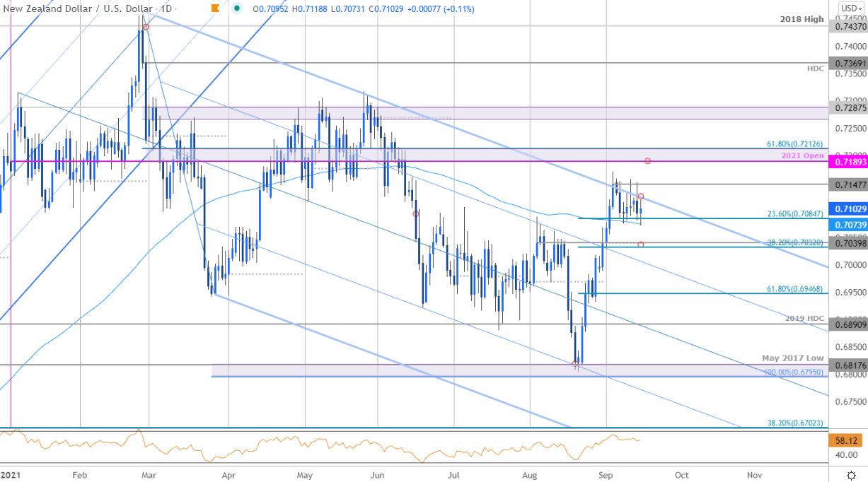
Task: Click the May 2017 Low annotation text
Action: pos(793,358)
